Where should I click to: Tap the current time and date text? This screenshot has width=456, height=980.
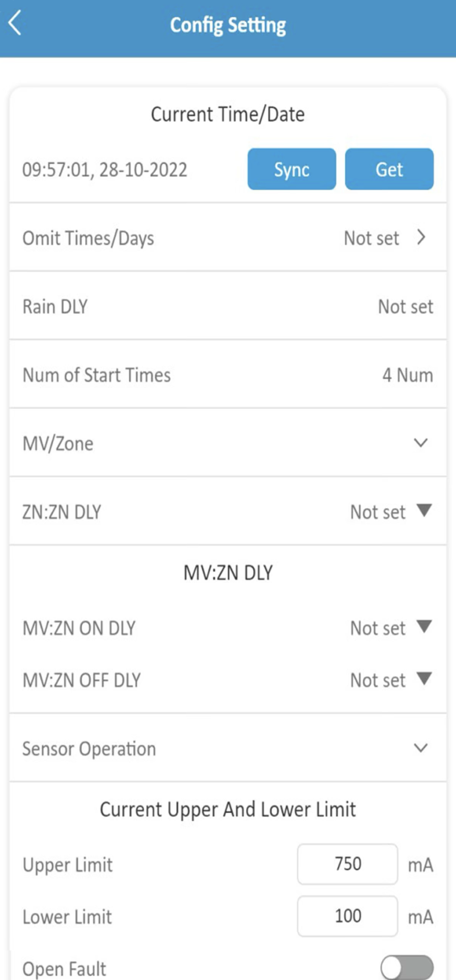point(105,170)
